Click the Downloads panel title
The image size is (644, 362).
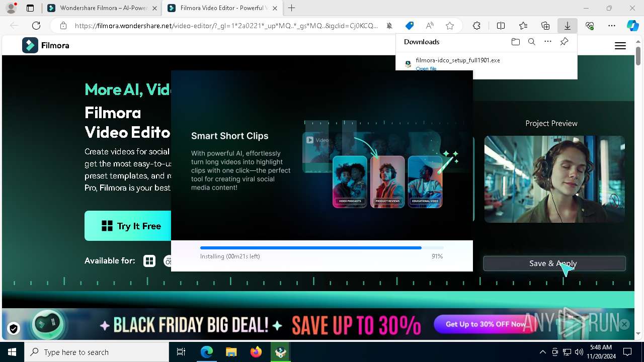click(x=422, y=42)
